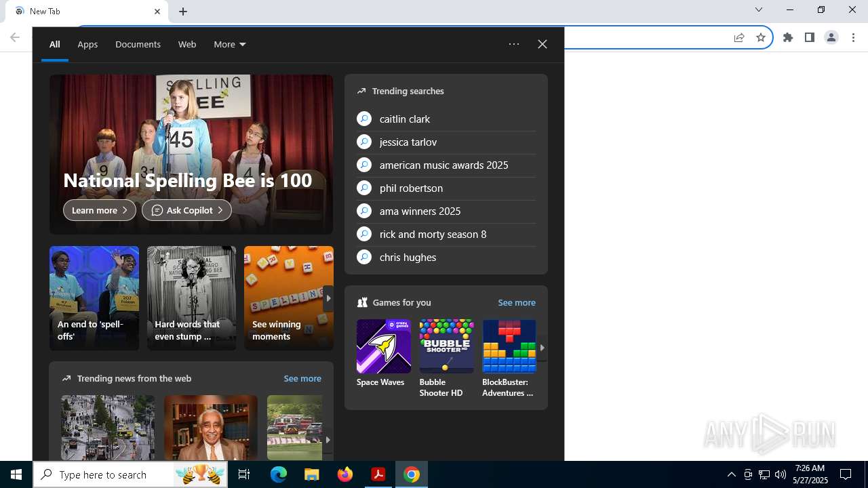
Task: Switch to the Web search tab
Action: point(187,44)
